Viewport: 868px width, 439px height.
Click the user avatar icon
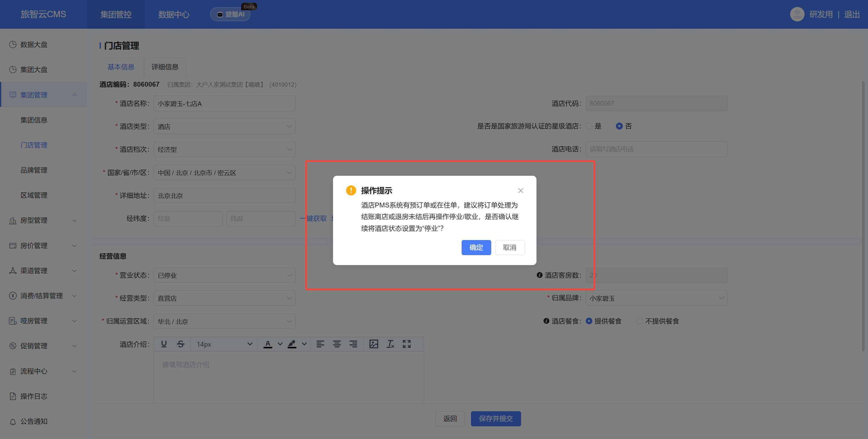tap(797, 14)
